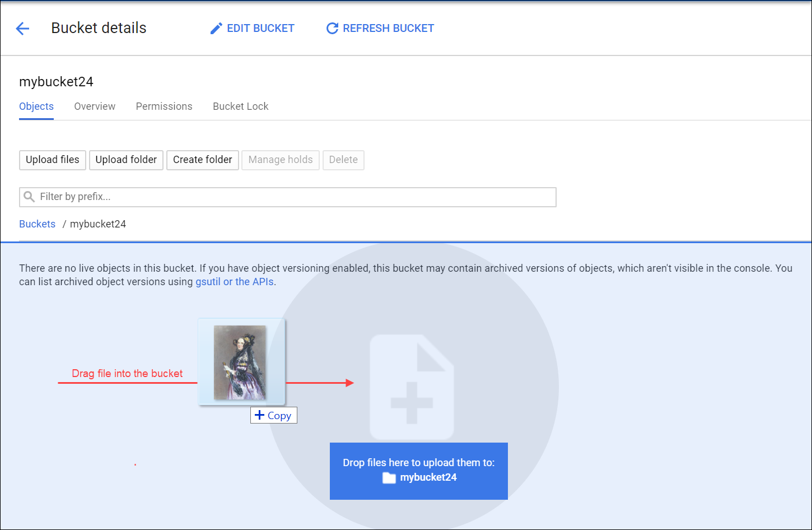The height and width of the screenshot is (530, 812).
Task: Click the search magnifier icon in filter box
Action: point(29,197)
